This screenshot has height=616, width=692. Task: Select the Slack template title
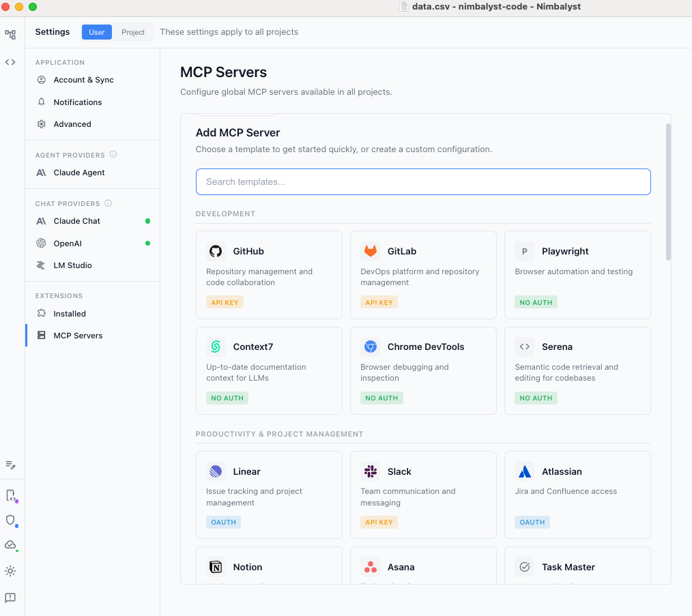399,471
